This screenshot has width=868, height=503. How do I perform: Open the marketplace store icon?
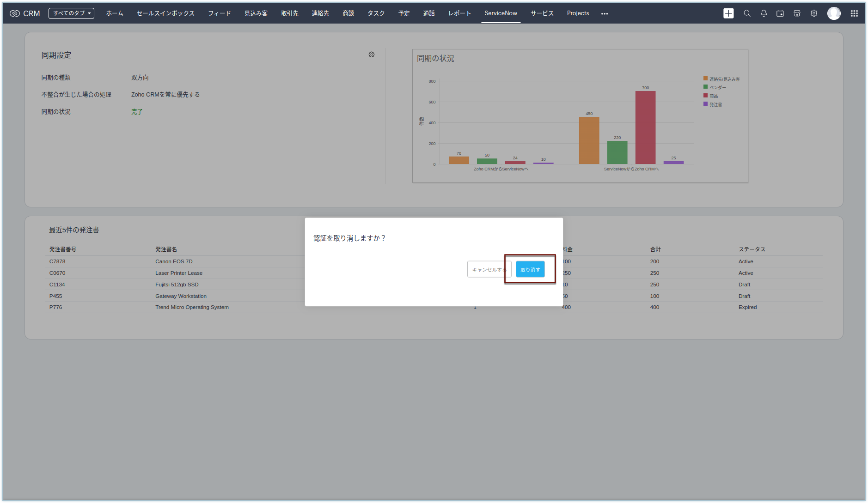coord(797,13)
